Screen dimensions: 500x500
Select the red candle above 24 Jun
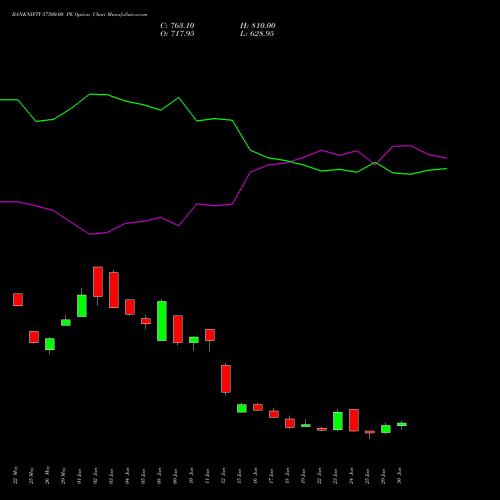(354, 420)
